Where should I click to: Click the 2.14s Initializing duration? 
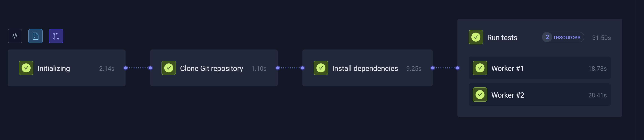[x=106, y=69]
